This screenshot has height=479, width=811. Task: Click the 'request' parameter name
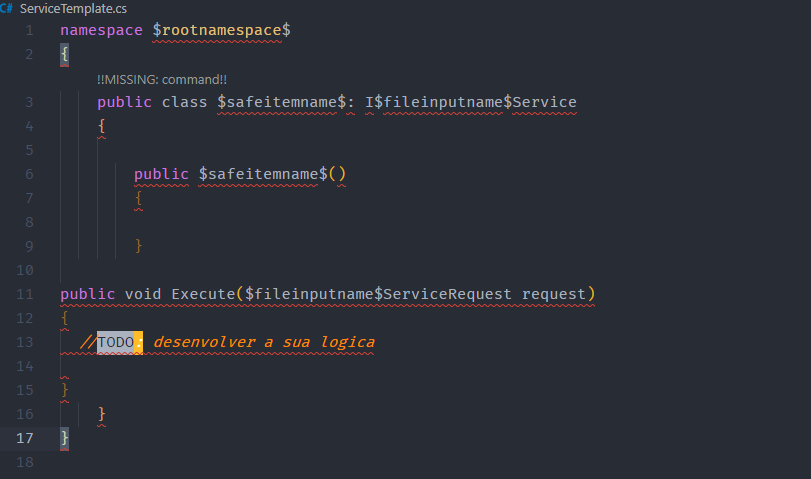pos(553,294)
